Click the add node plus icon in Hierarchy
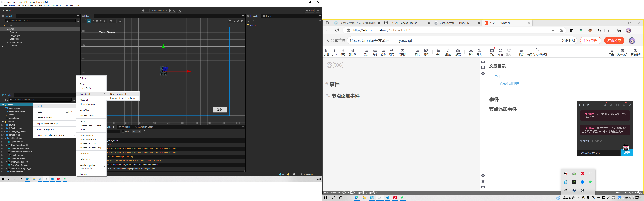Image resolution: width=644 pixels, height=201 pixels. point(2,21)
